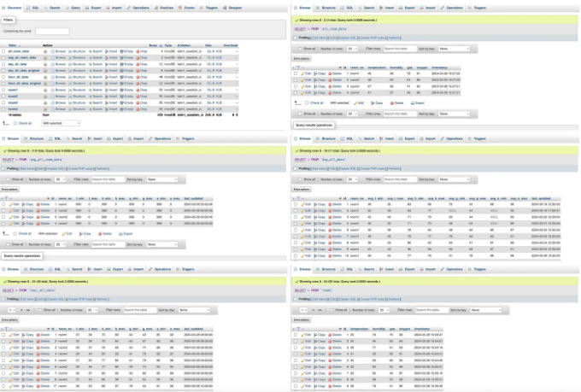Drop the avg_all_room_data table
The width and height of the screenshot is (581, 392).
point(142,58)
